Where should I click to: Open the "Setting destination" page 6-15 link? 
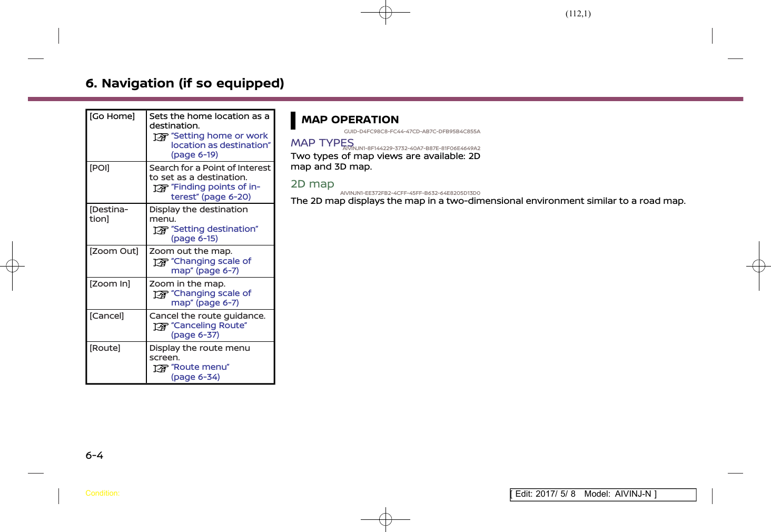[214, 233]
